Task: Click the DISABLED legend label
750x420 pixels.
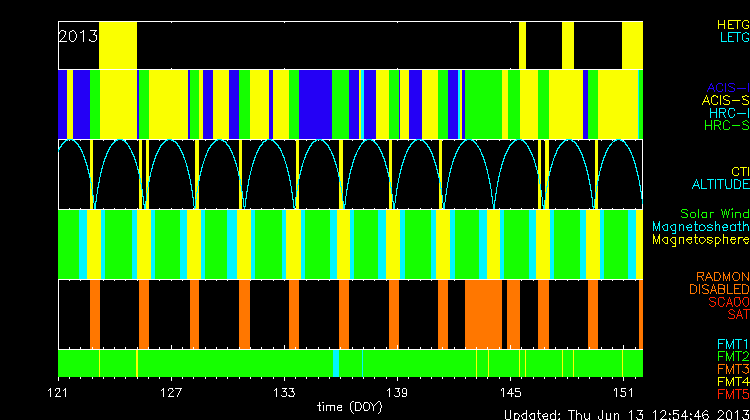Action: point(717,289)
